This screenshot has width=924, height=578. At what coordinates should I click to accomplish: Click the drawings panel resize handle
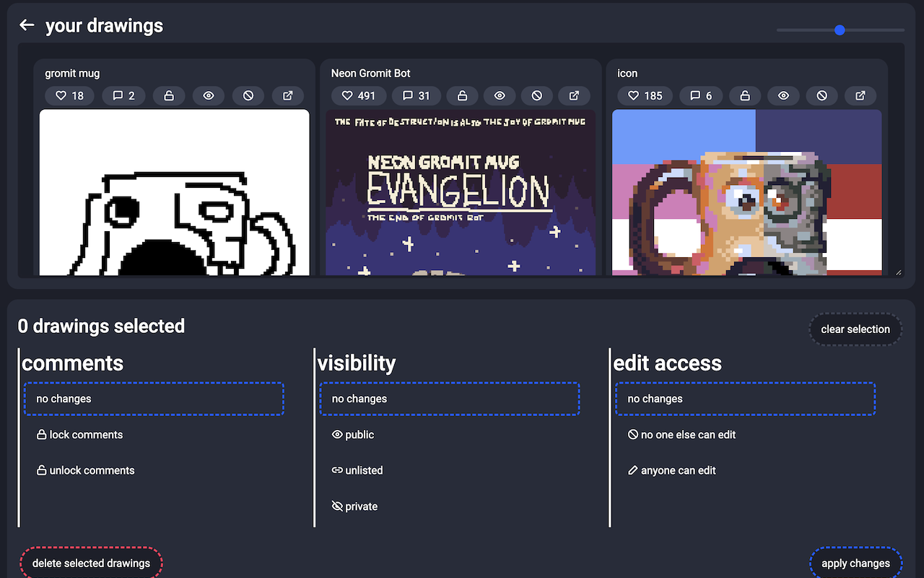point(899,272)
